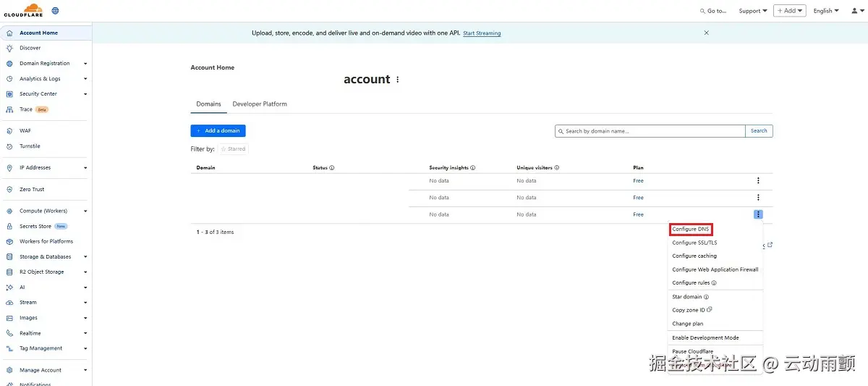
Task: Click the Search button
Action: click(x=759, y=131)
